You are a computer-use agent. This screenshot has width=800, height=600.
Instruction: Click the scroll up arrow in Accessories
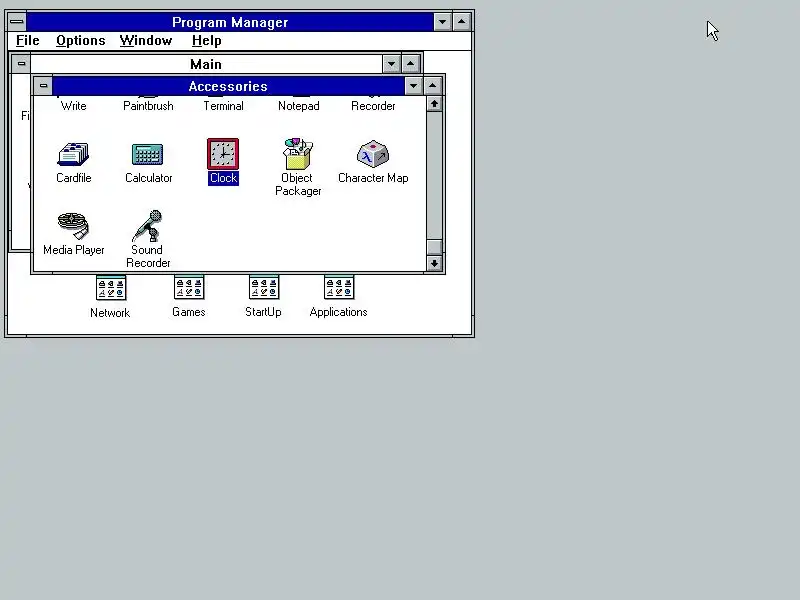pyautogui.click(x=434, y=104)
